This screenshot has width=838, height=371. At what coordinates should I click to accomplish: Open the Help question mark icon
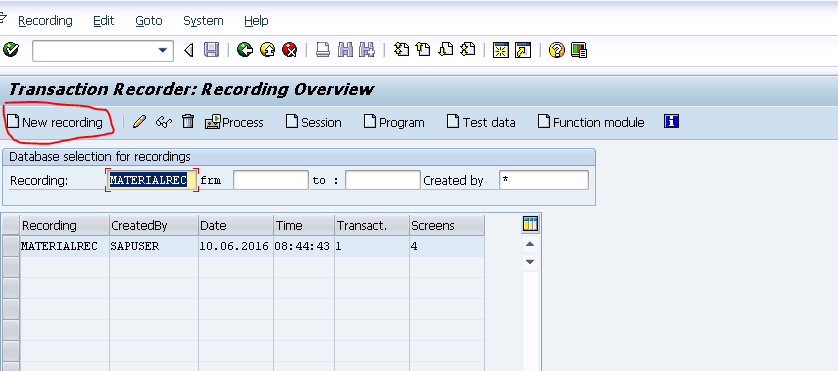[x=556, y=50]
